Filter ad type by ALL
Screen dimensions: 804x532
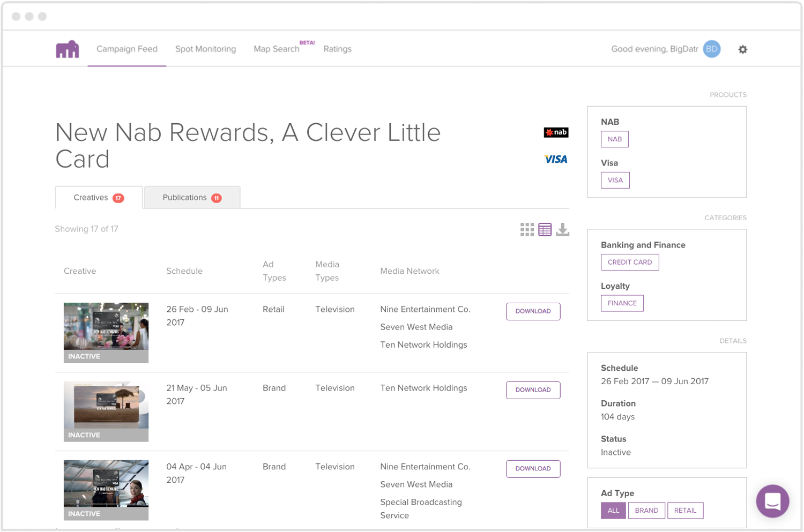(613, 511)
